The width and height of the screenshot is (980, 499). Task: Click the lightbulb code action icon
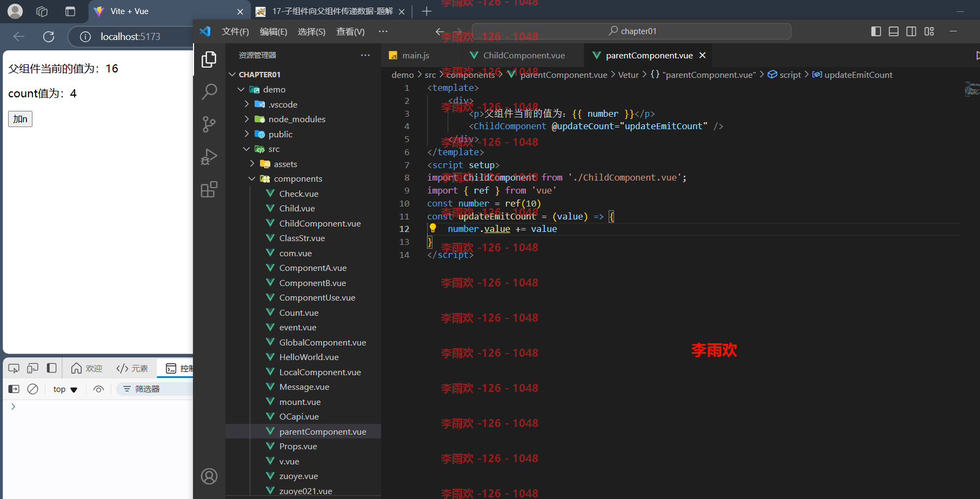433,228
